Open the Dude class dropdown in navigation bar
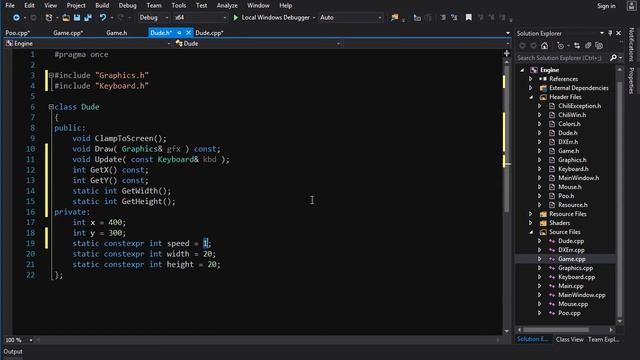 coord(258,44)
